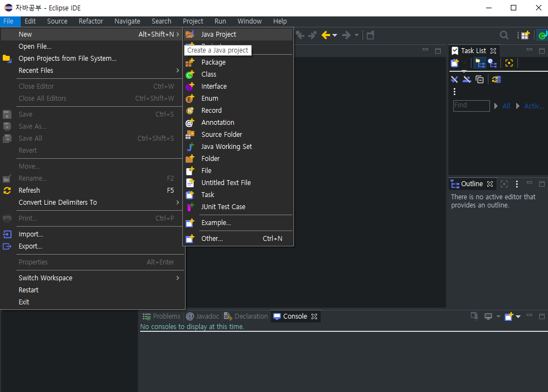Click the Import icon in File menu
This screenshot has width=548, height=392.
tap(7, 234)
